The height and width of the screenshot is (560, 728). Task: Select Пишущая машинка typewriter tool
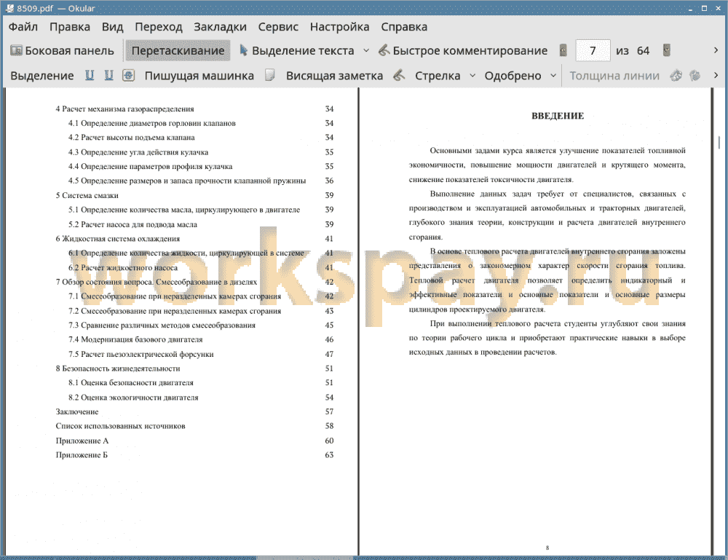coord(199,76)
